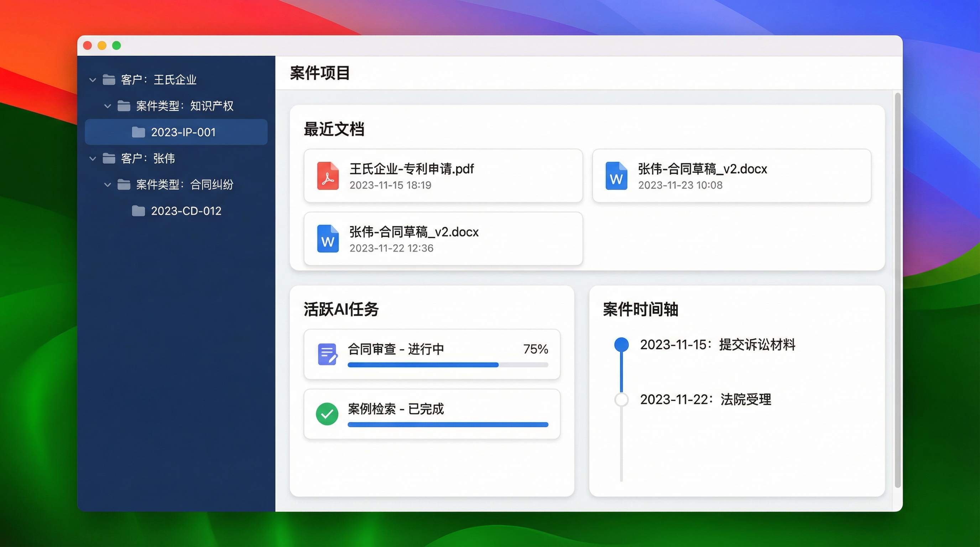Click the Word icon of 张伟-合同草稿_v2.docx dated 11-23
The width and height of the screenshot is (980, 547).
pyautogui.click(x=616, y=176)
